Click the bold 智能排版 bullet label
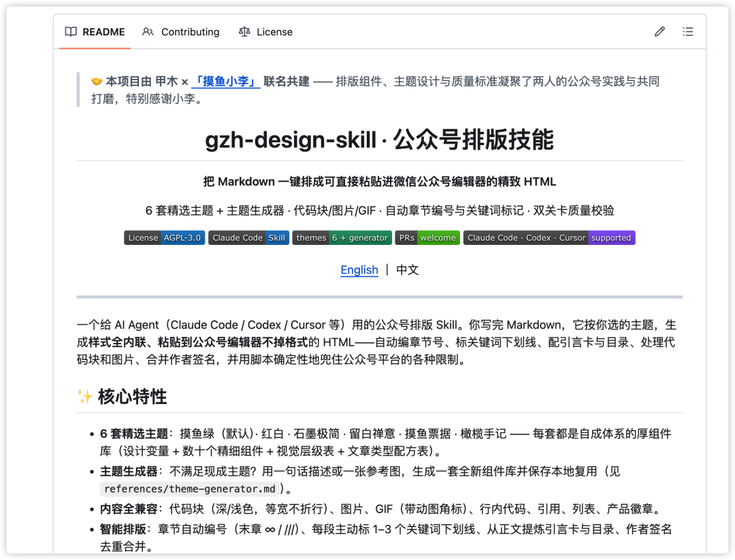Viewport: 735px width, 560px height. point(122,529)
